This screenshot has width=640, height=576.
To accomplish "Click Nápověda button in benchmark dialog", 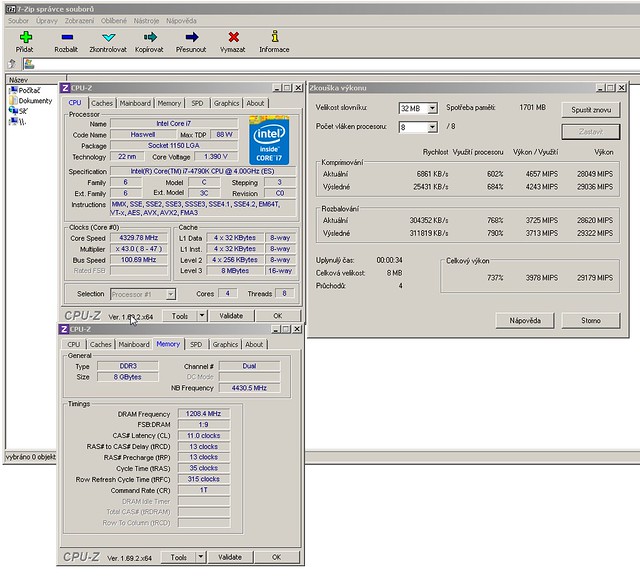I will click(525, 320).
